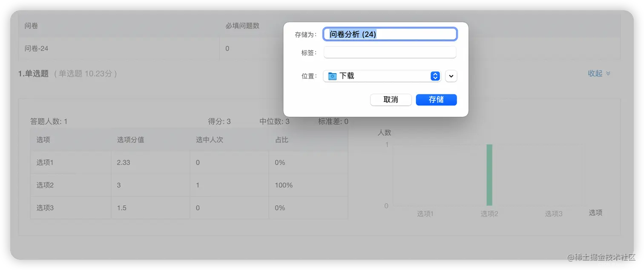Click the green bar for 选项2 in the chart

click(489, 174)
